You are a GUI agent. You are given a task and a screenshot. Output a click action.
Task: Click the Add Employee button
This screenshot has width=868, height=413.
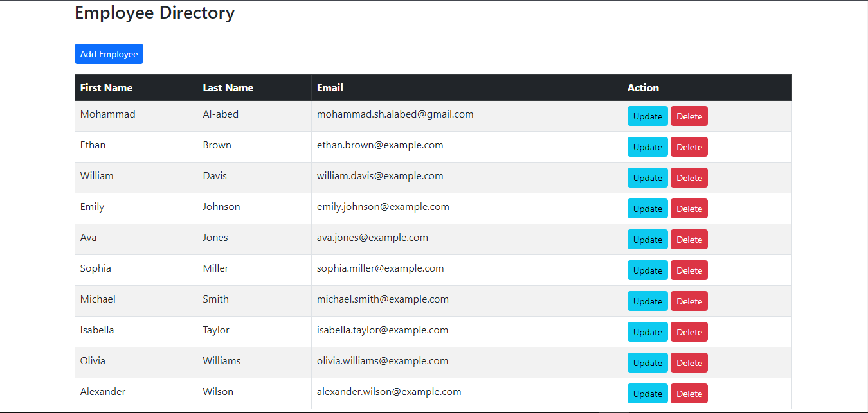click(x=109, y=54)
